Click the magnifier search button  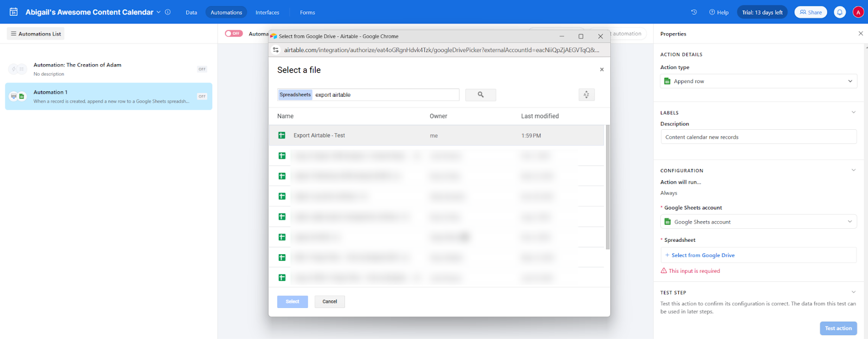pos(481,95)
